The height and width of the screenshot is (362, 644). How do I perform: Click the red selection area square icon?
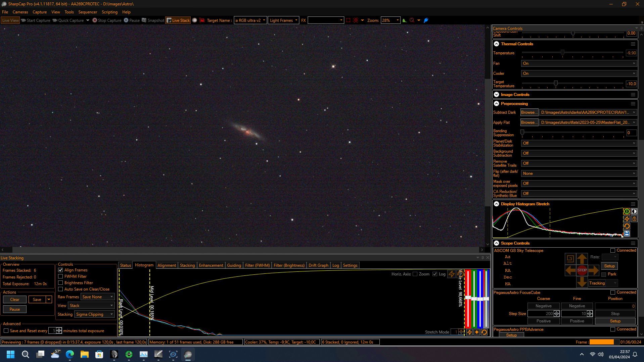[348, 20]
